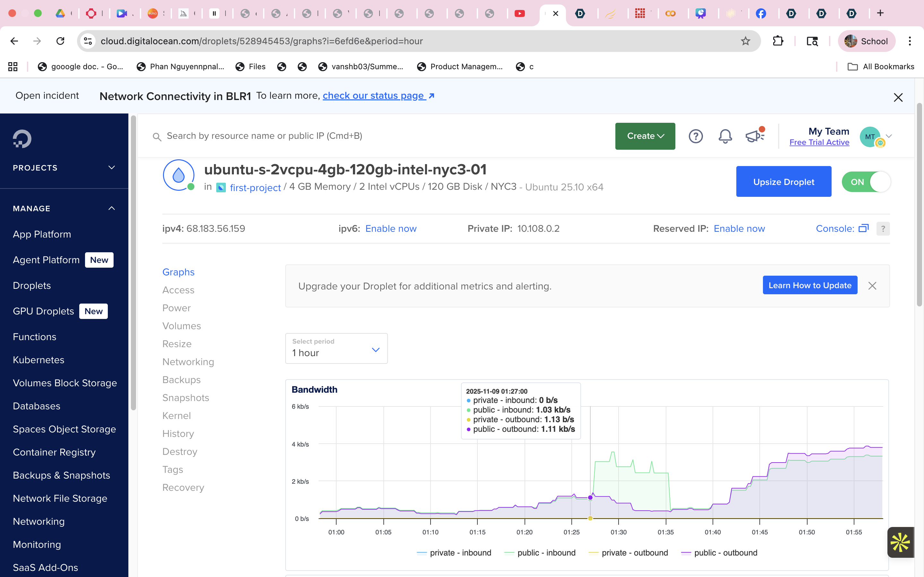924x577 pixels.
Task: Expand the Create dropdown button
Action: [645, 136]
